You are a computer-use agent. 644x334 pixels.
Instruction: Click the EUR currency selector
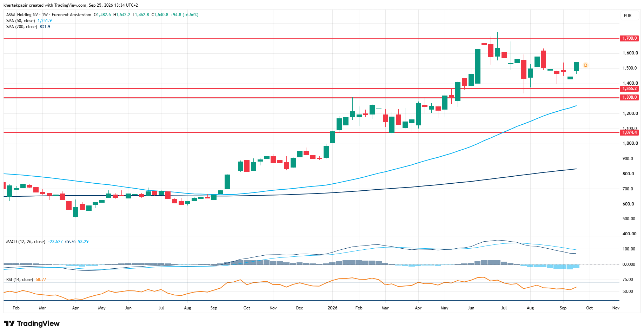click(628, 16)
